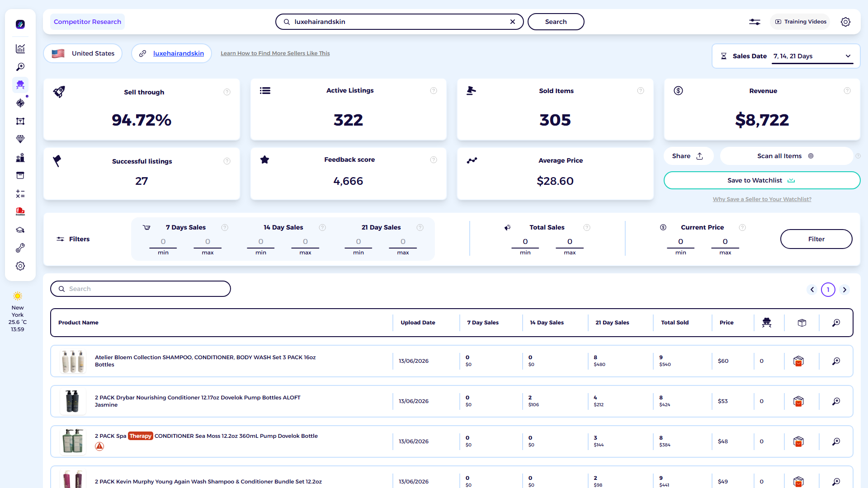Open the research magnifier icon for Drybar row
The width and height of the screenshot is (868, 488).
pos(836,401)
